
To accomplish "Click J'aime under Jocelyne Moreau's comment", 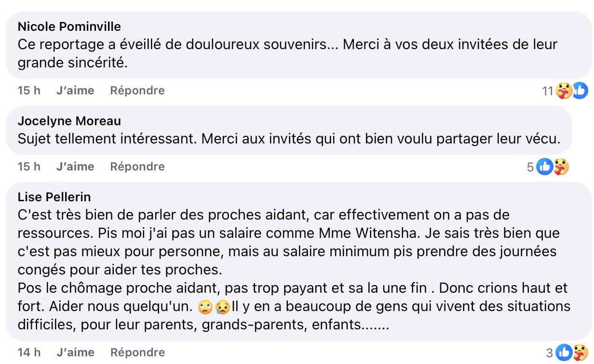I will point(75,166).
